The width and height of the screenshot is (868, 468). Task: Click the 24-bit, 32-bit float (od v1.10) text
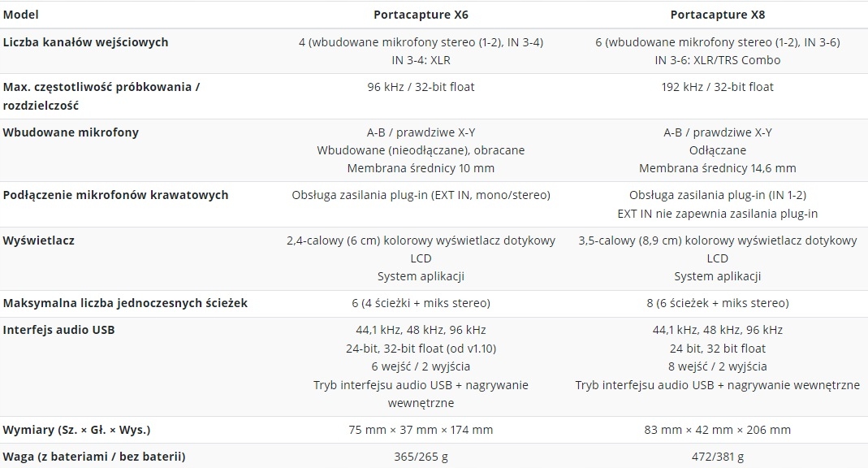(x=421, y=349)
